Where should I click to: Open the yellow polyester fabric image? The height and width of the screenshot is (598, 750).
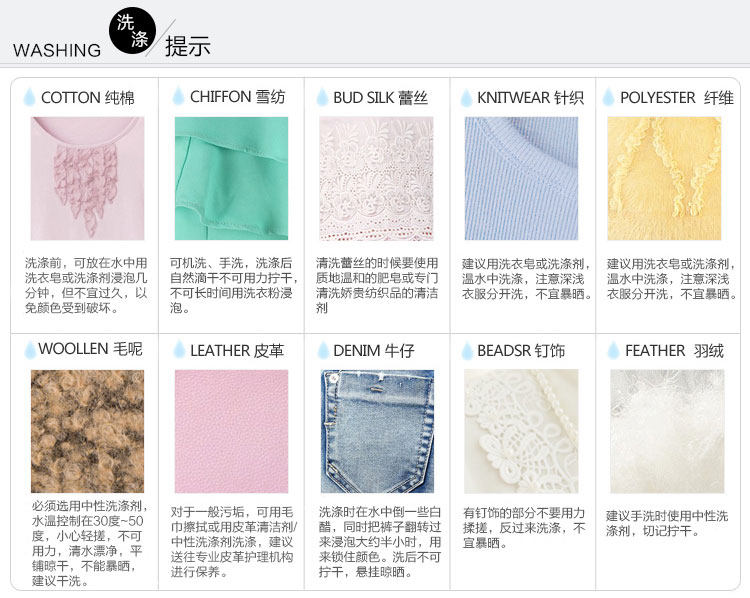(x=664, y=178)
